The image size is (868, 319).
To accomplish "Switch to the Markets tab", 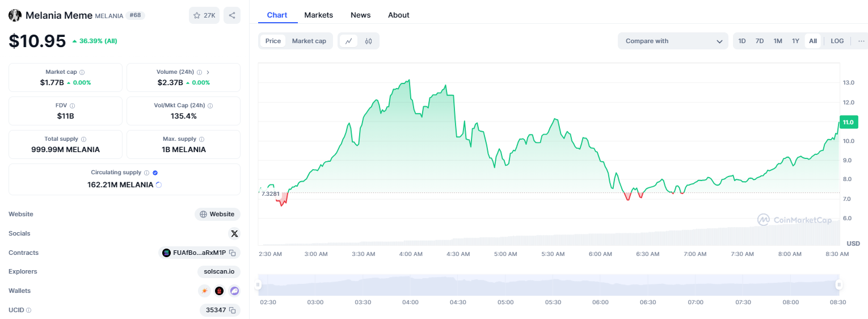I will (x=318, y=15).
